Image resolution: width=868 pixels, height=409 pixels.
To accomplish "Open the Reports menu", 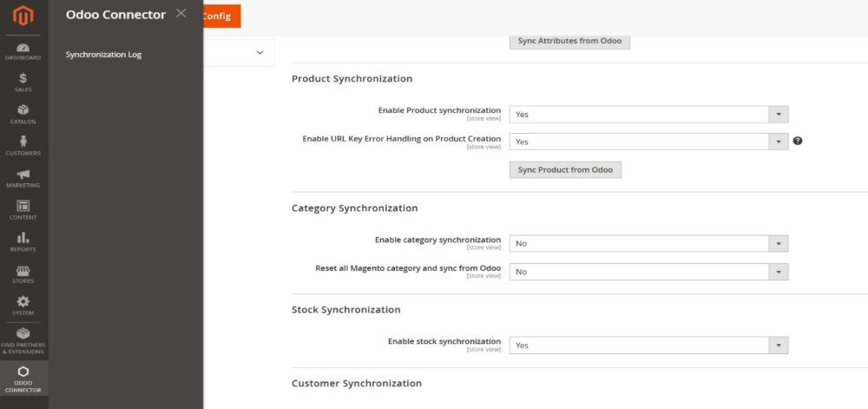I will coord(23,242).
